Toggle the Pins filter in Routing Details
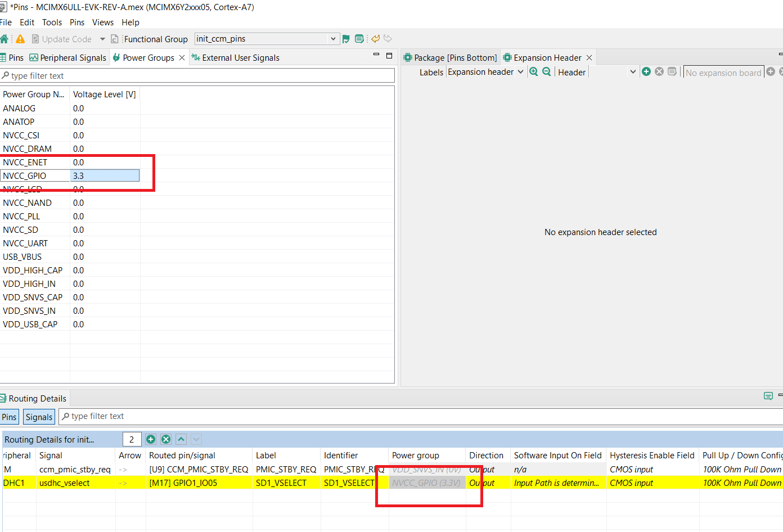The height and width of the screenshot is (532, 783). (9, 417)
